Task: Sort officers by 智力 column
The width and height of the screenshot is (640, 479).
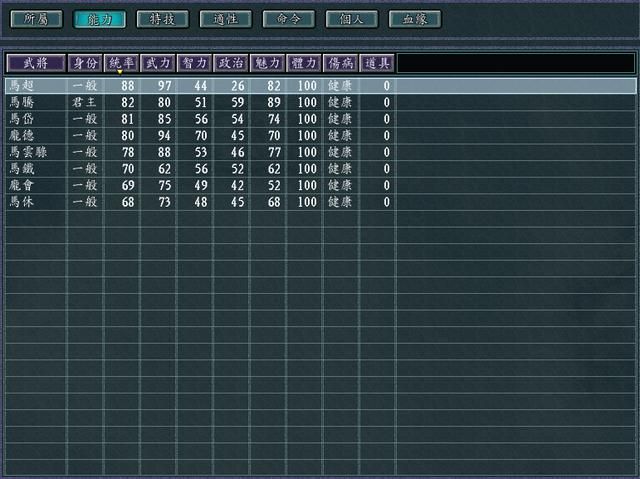Action: coord(194,63)
